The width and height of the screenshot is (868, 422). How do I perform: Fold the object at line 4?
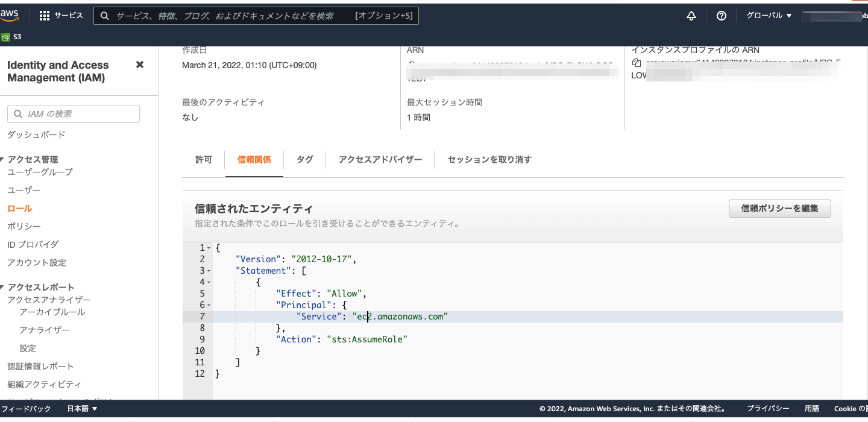[209, 283]
